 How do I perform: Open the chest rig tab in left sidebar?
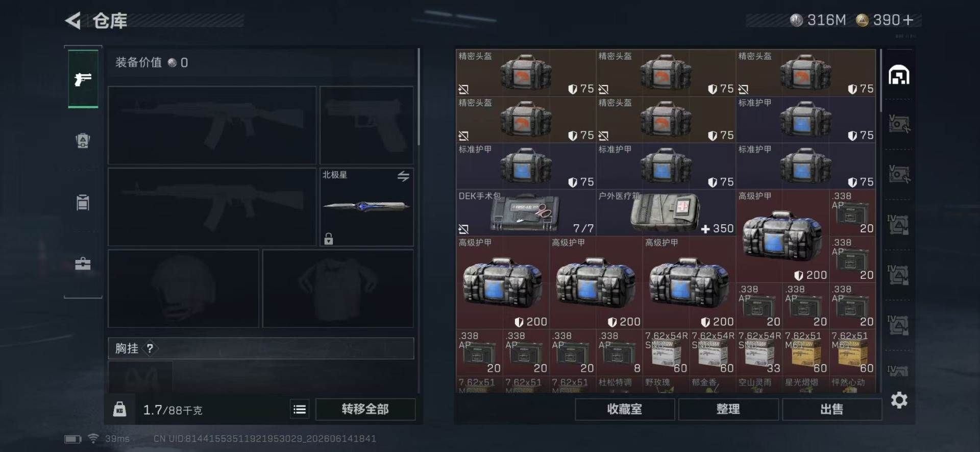83,202
